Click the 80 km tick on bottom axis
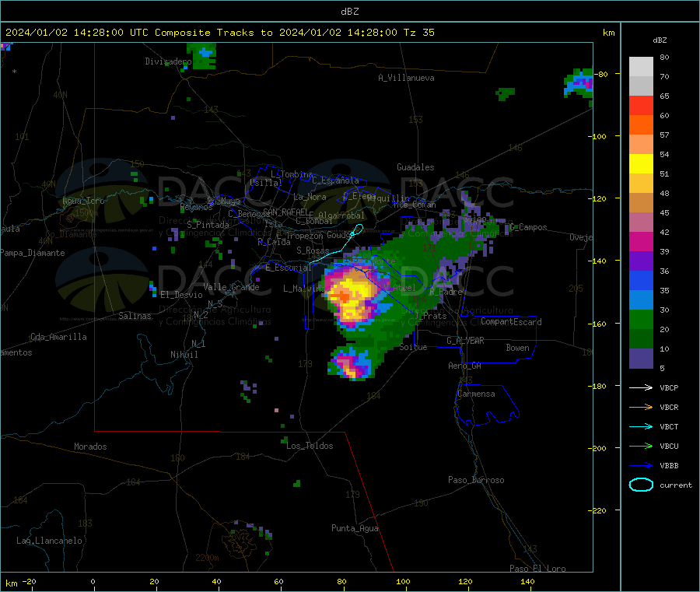The height and width of the screenshot is (592, 700). (341, 582)
